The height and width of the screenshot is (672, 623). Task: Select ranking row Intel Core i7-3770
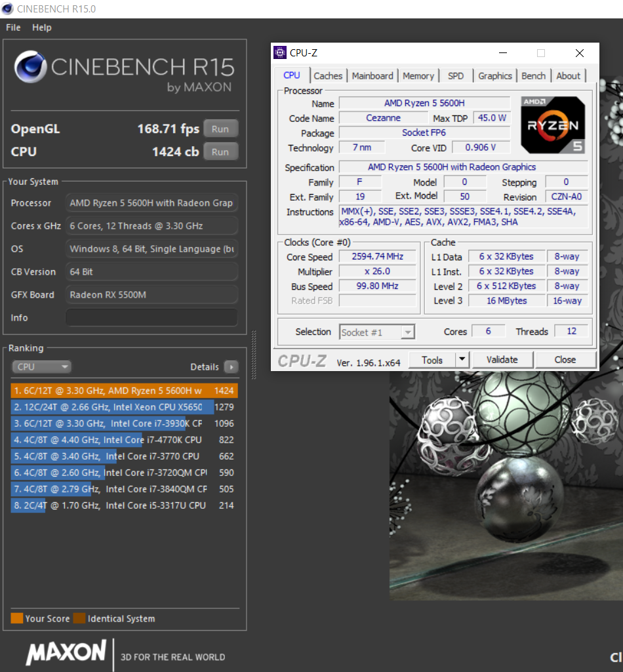pyautogui.click(x=125, y=456)
